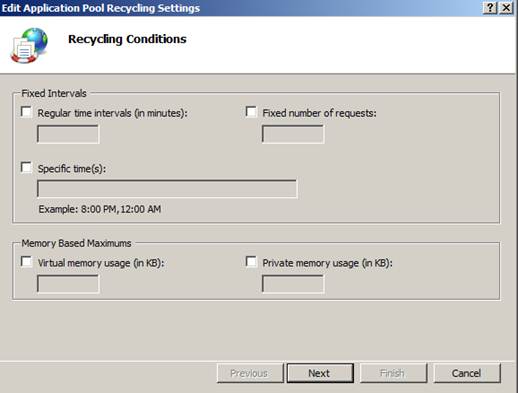Click the Finish button
This screenshot has width=518, height=393.
[x=393, y=373]
